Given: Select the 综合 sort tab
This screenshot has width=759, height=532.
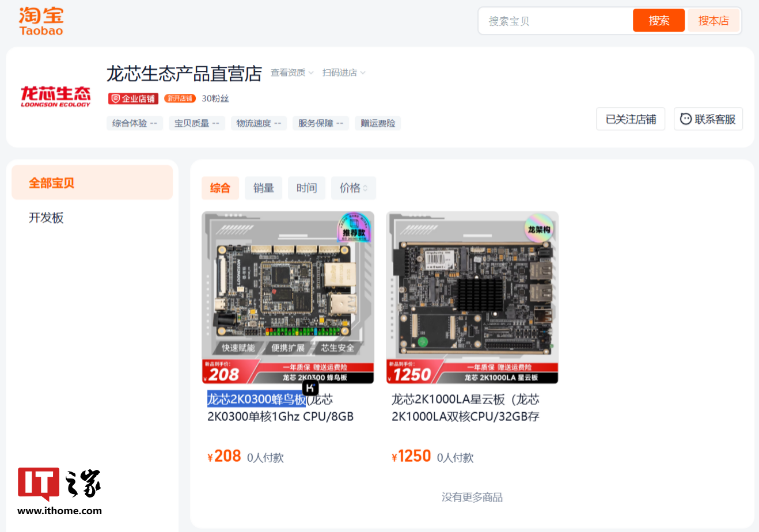Looking at the screenshot, I should [x=220, y=188].
